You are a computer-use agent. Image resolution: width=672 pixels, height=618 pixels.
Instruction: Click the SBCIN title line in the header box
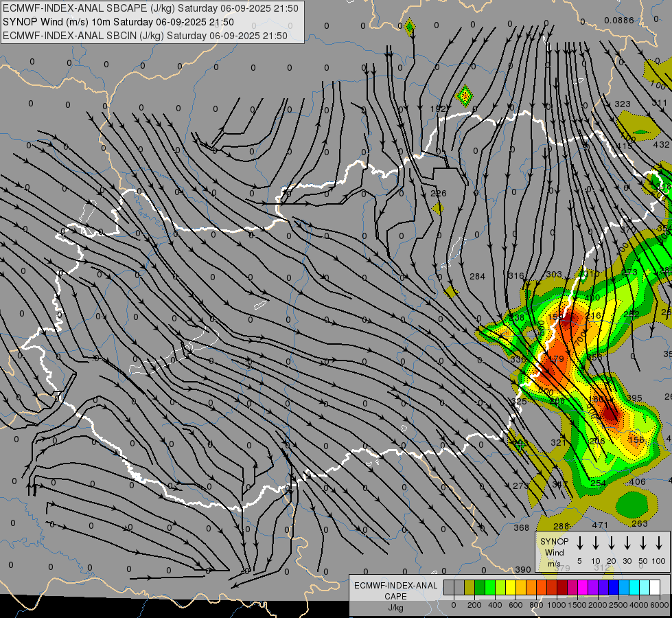[x=145, y=36]
